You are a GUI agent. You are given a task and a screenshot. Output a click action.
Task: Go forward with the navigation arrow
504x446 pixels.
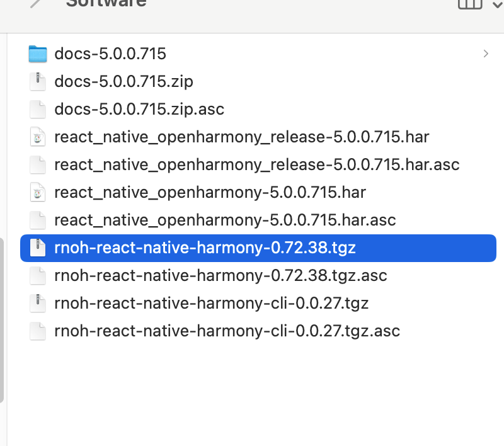point(35,4)
